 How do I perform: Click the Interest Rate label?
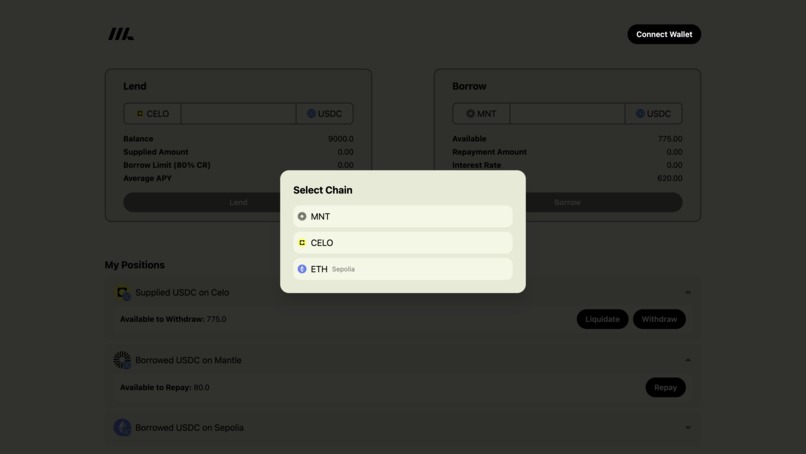477,165
